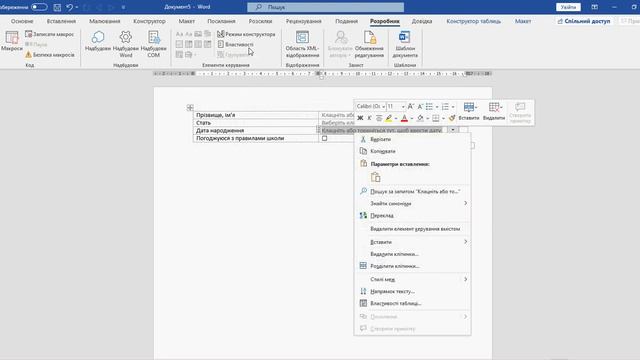The width and height of the screenshot is (640, 360).
Task: Increase font size in mini toolbar
Action: click(411, 107)
